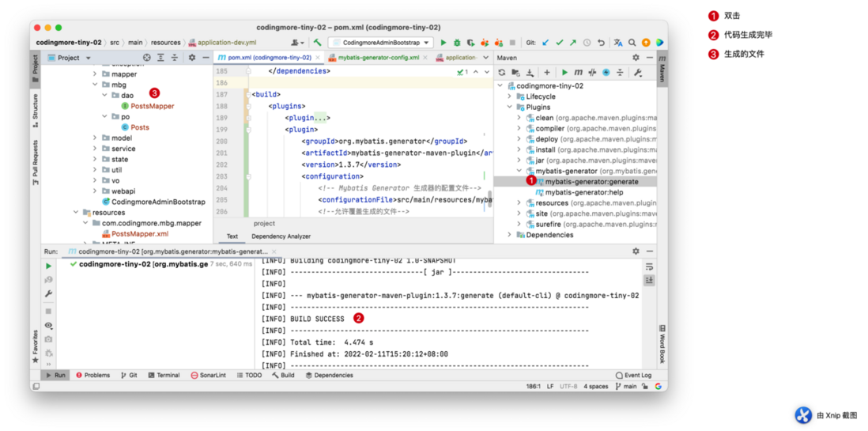
Task: Click the UTF-8 encoding status entry
Action: [568, 386]
